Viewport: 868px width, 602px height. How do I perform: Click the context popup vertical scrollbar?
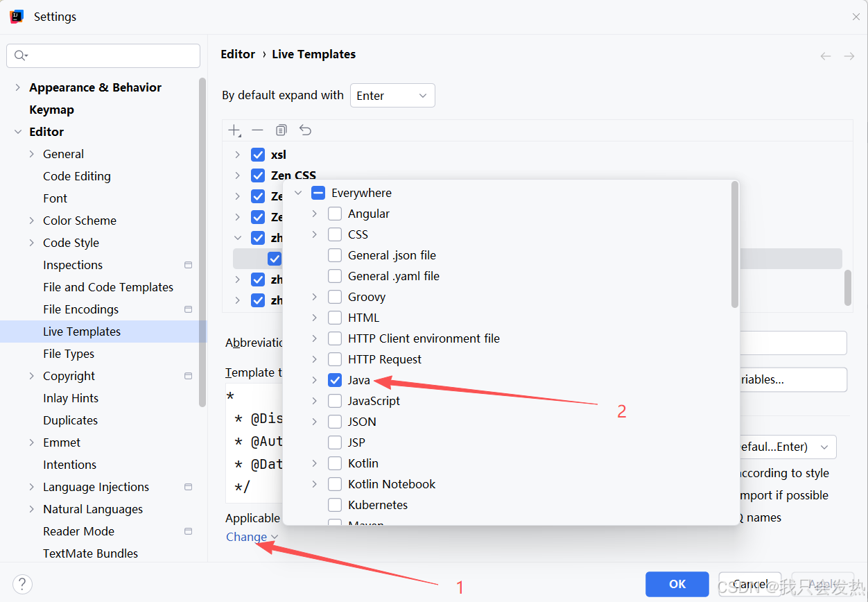(735, 245)
